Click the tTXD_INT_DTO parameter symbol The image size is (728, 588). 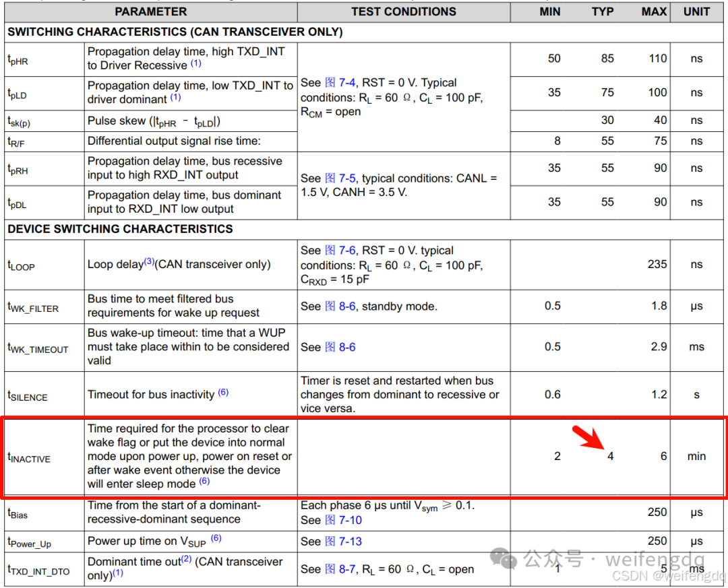(x=38, y=570)
